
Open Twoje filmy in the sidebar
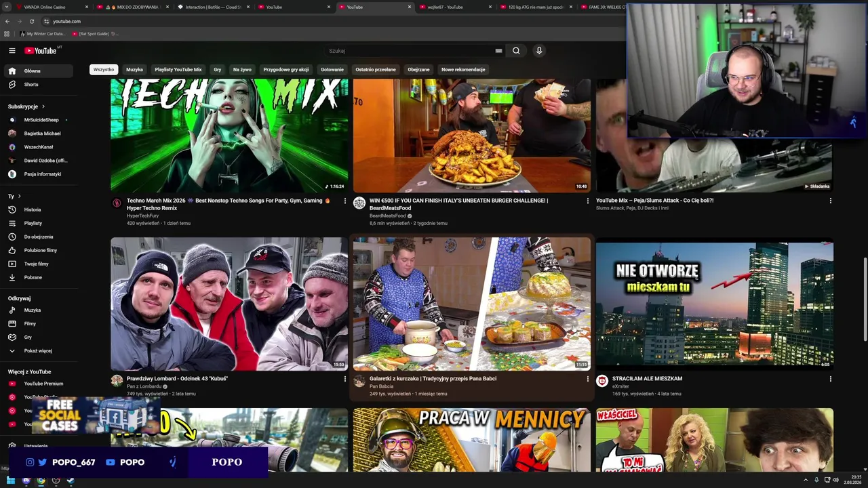(x=39, y=264)
